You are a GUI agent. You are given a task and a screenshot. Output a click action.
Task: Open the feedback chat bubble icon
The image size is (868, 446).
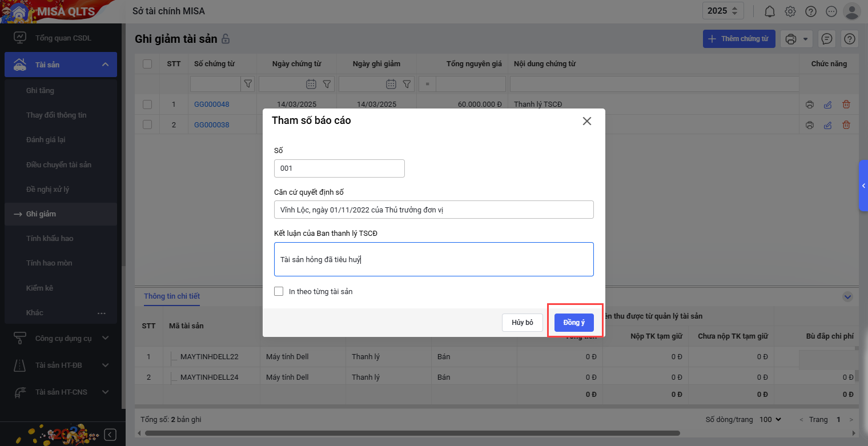(826, 39)
